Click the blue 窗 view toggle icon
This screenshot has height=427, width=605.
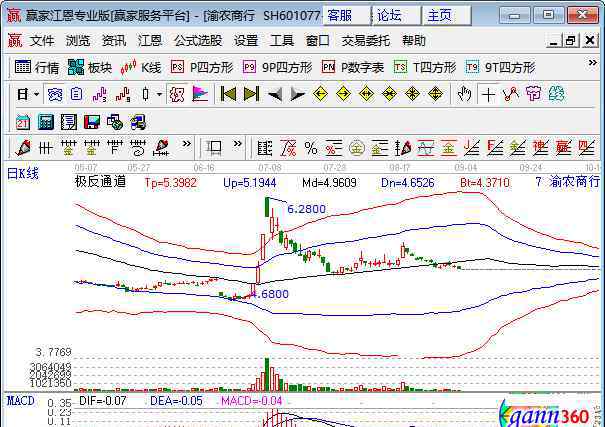coord(54,94)
